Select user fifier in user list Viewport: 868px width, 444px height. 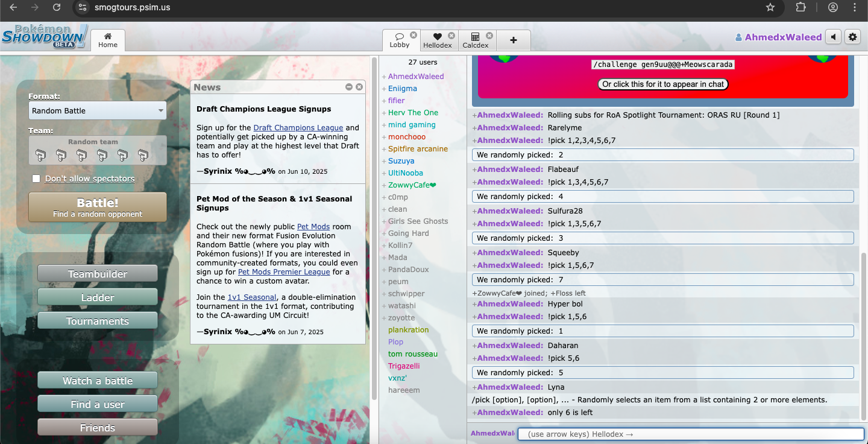pyautogui.click(x=397, y=101)
